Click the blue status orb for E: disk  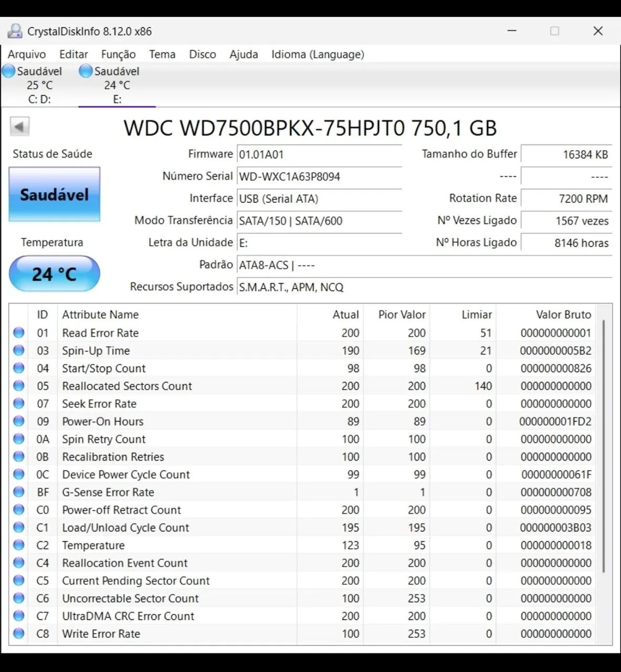tap(86, 71)
